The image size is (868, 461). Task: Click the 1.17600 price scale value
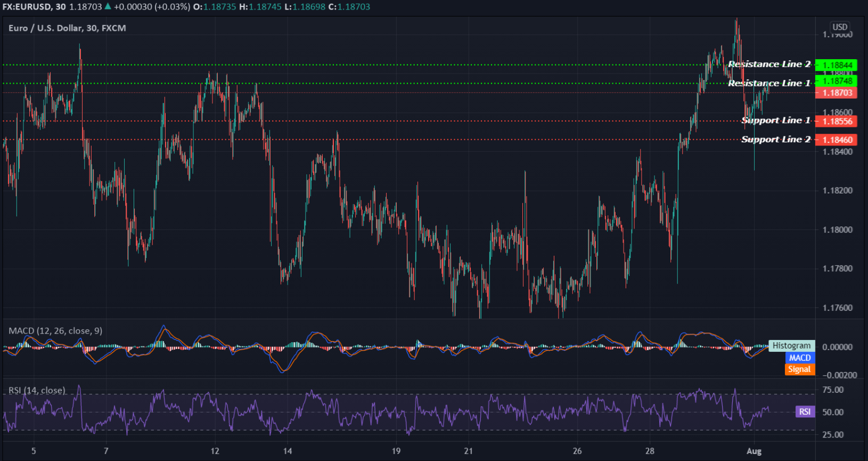click(838, 308)
